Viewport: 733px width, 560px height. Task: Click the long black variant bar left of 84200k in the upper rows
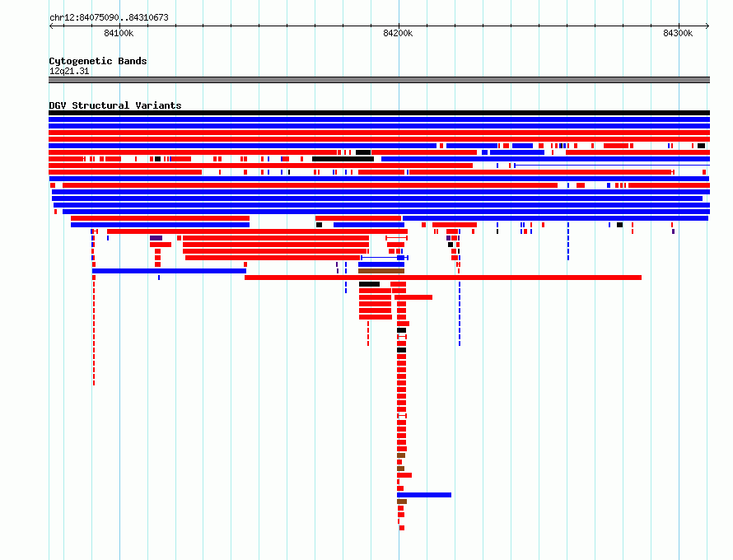[343, 159]
